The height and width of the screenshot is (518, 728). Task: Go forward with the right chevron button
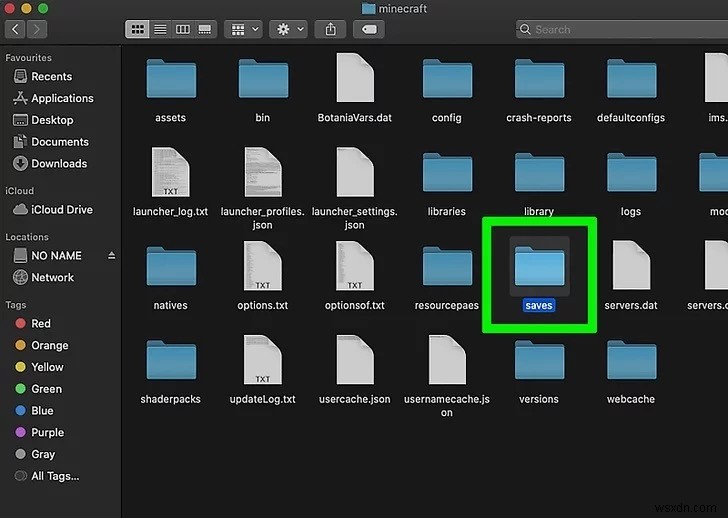37,30
